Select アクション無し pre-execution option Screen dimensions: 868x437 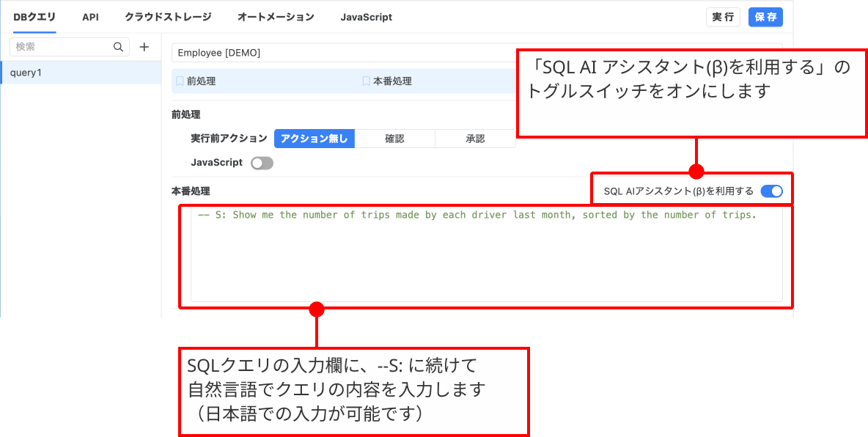[315, 139]
